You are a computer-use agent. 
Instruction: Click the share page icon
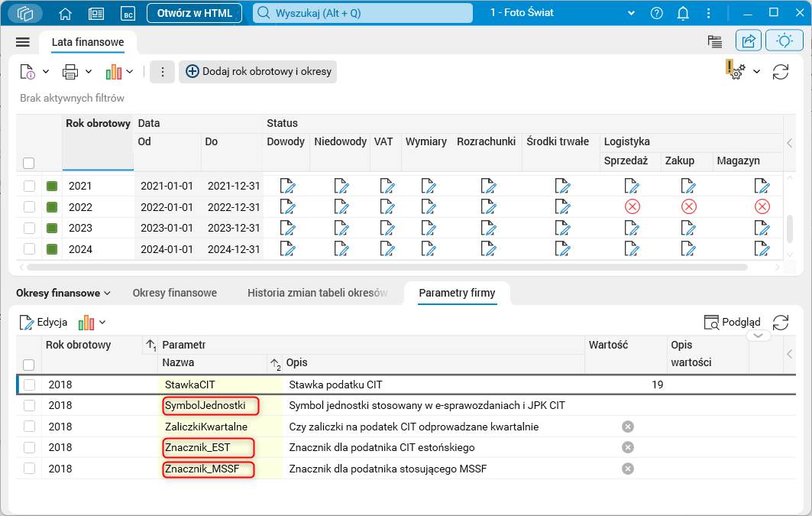pos(749,41)
